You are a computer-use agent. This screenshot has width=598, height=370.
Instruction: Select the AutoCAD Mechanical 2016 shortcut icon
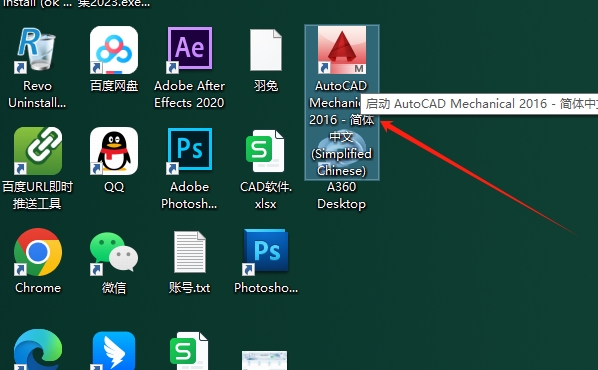point(342,50)
